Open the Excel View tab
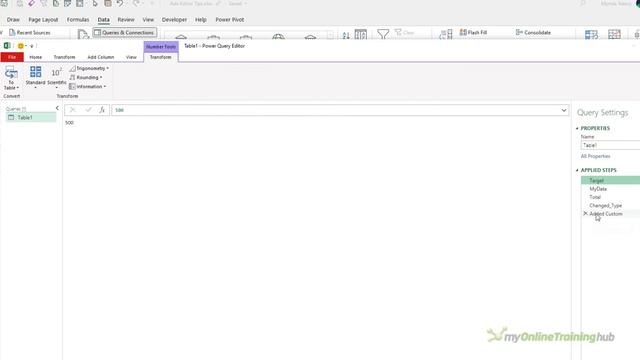The image size is (640, 360). 148,20
